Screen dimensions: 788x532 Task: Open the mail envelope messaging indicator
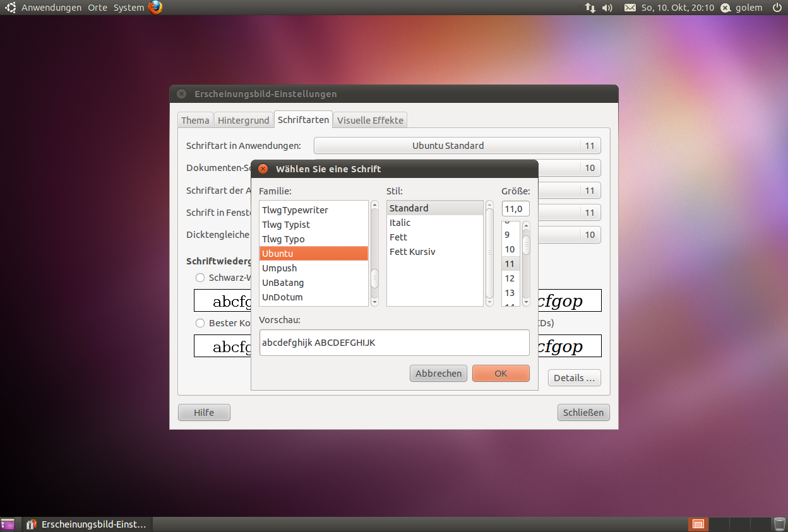[x=630, y=8]
